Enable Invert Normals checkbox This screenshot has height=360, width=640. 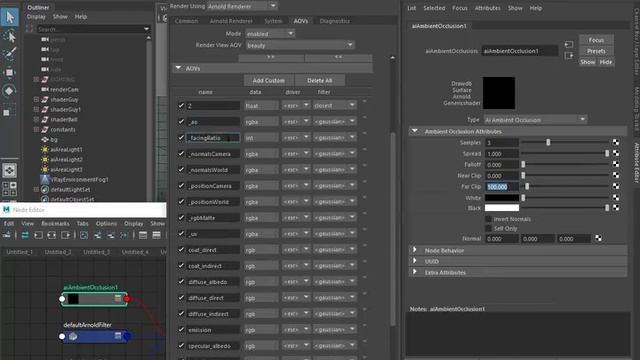[x=488, y=219]
